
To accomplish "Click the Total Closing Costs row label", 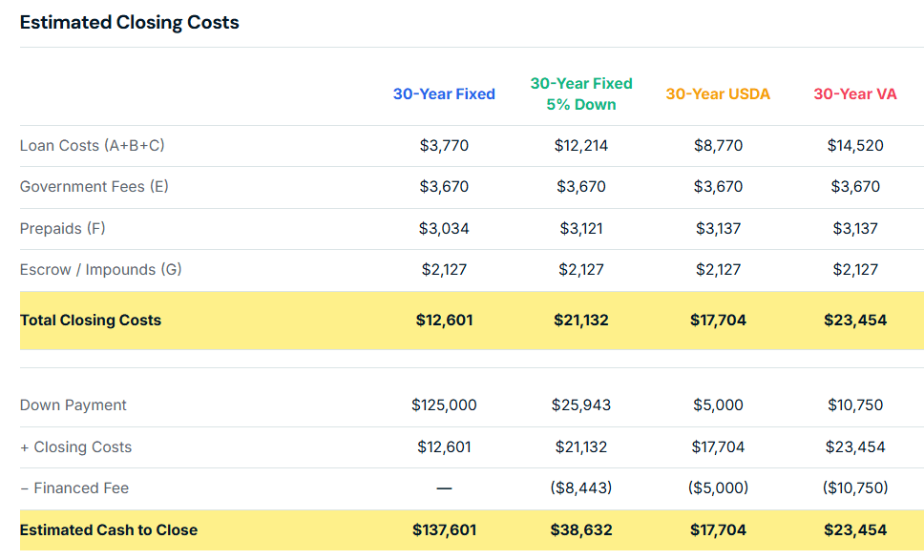I will [x=91, y=320].
